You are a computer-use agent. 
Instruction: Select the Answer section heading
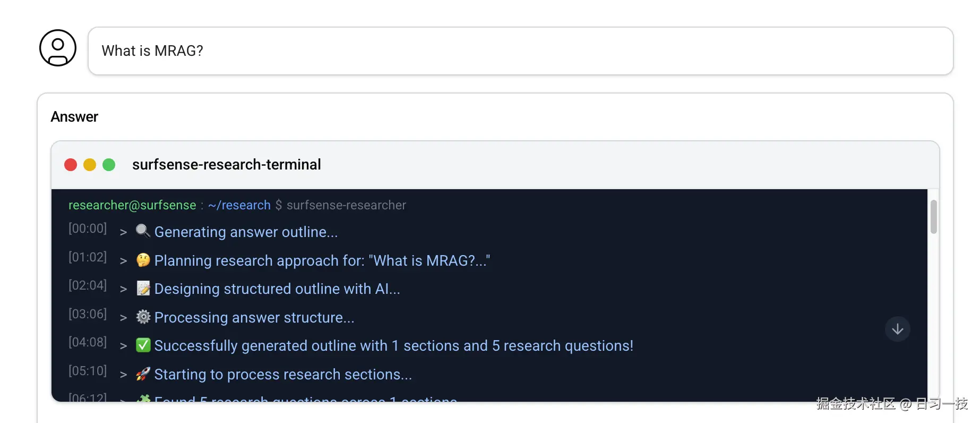74,116
